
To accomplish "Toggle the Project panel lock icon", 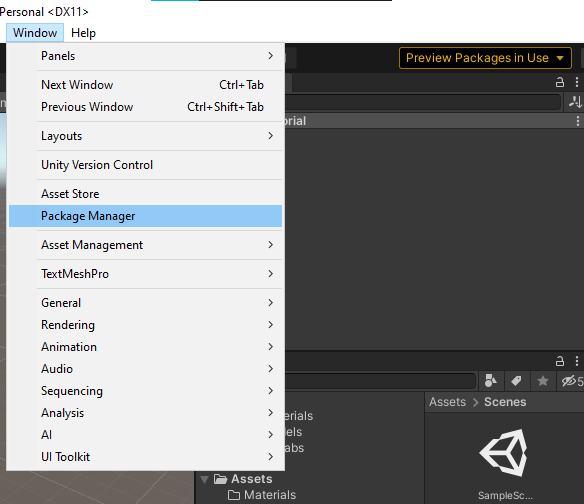I will click(560, 361).
